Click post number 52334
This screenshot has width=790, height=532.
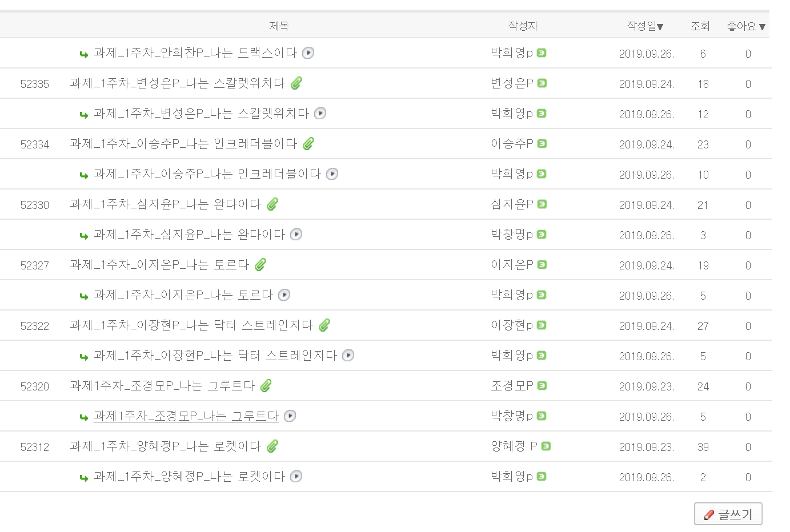pyautogui.click(x=35, y=145)
